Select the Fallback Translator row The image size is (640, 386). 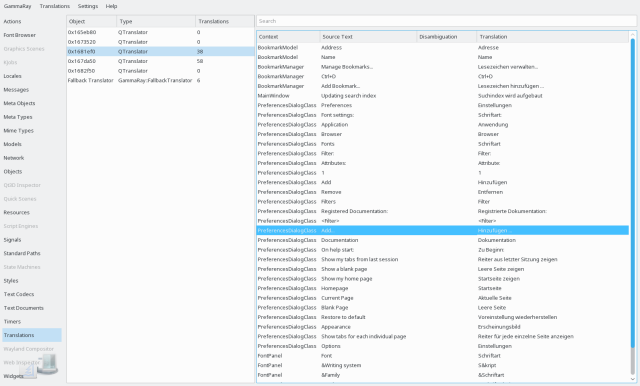pyautogui.click(x=160, y=80)
